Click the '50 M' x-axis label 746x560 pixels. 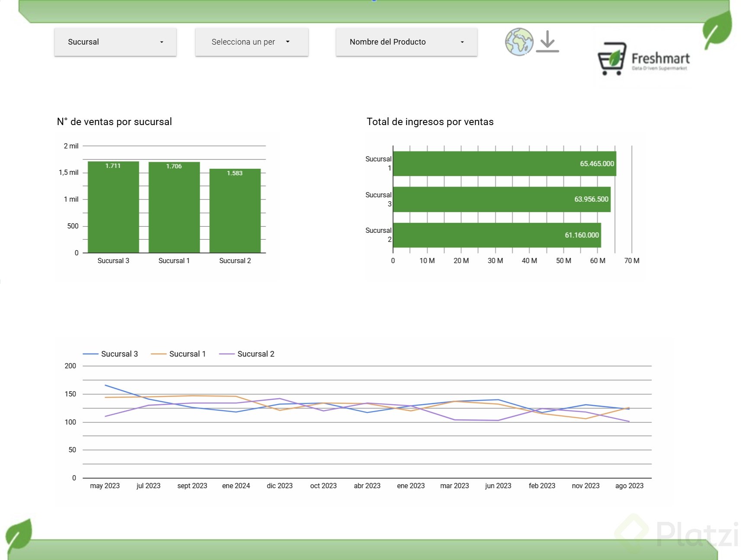[x=563, y=261]
